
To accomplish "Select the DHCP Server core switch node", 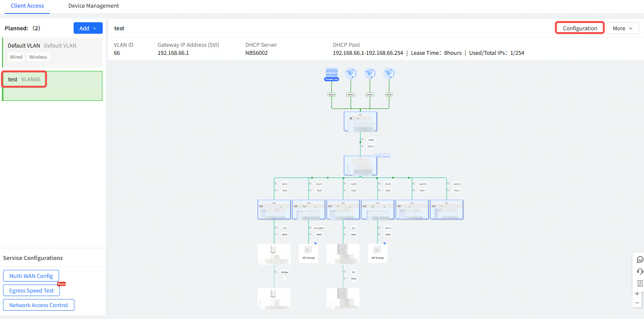I will [360, 166].
